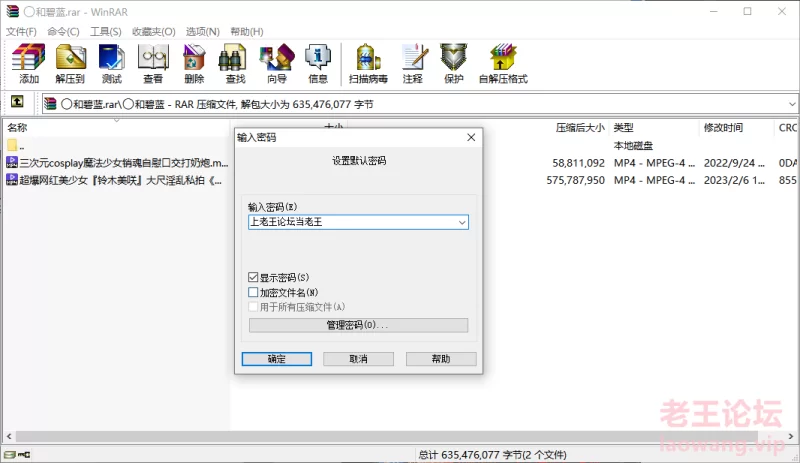Open the 工具(S) menu
The height and width of the screenshot is (463, 800).
[106, 32]
